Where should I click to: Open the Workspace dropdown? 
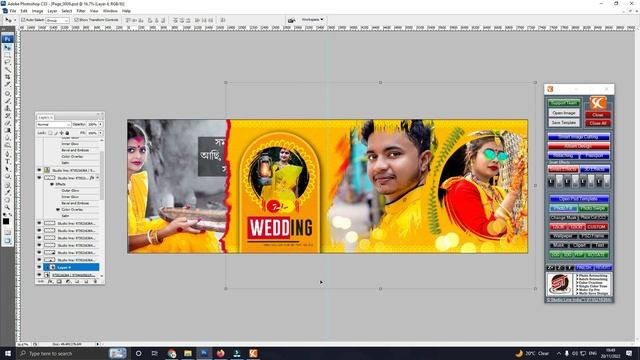point(312,19)
